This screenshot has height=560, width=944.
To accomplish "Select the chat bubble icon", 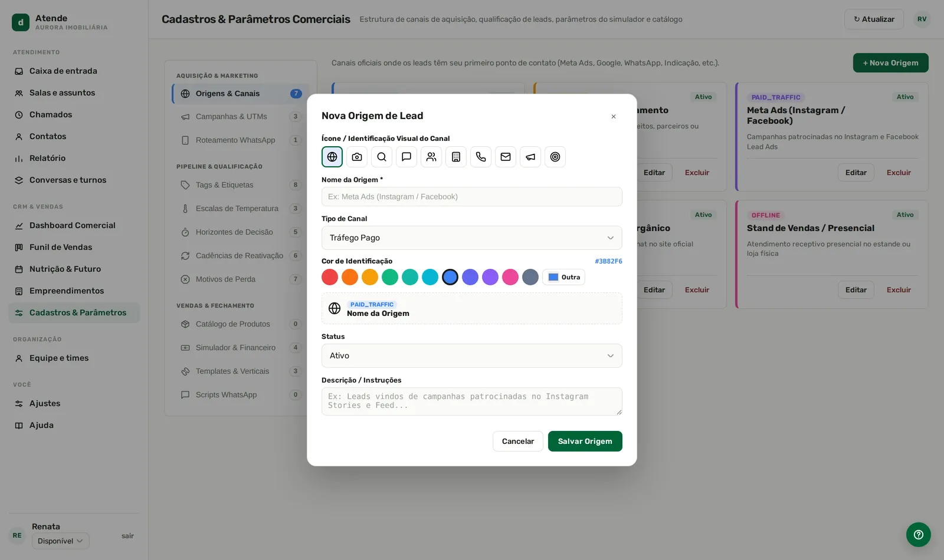I will pyautogui.click(x=407, y=157).
